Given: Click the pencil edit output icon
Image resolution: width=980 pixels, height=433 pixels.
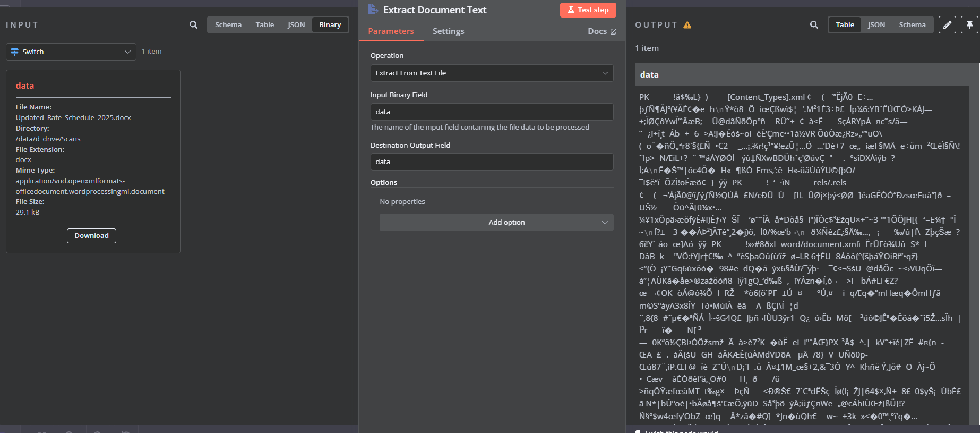Looking at the screenshot, I should click(x=947, y=25).
